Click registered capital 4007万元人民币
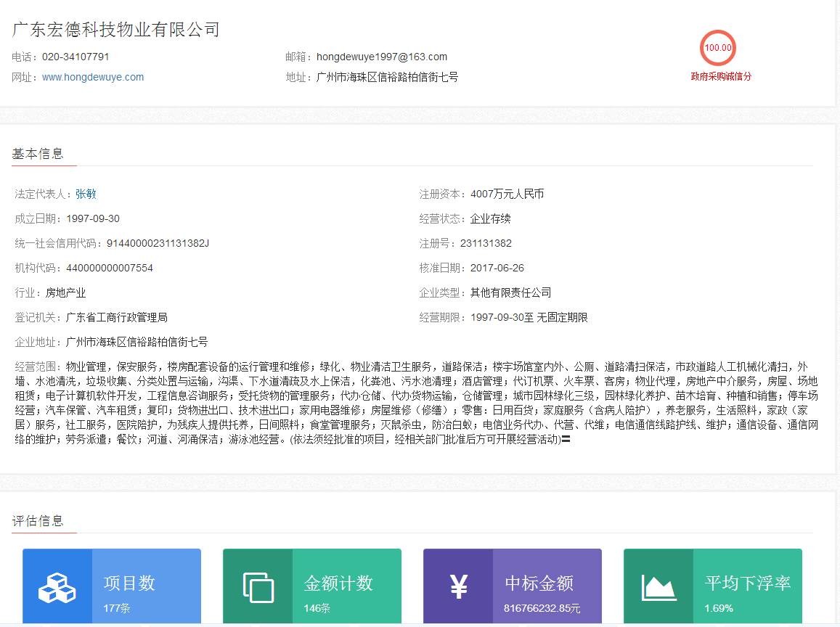 (507, 194)
